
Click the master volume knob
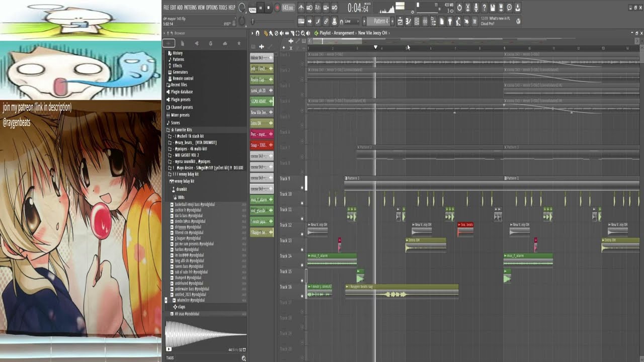coord(242,8)
